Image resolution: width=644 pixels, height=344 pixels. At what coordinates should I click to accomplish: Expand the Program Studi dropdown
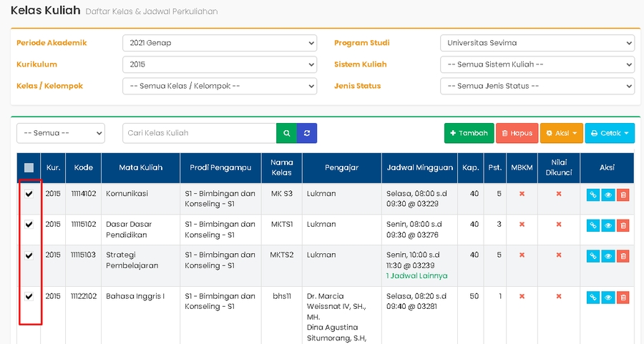click(x=537, y=43)
